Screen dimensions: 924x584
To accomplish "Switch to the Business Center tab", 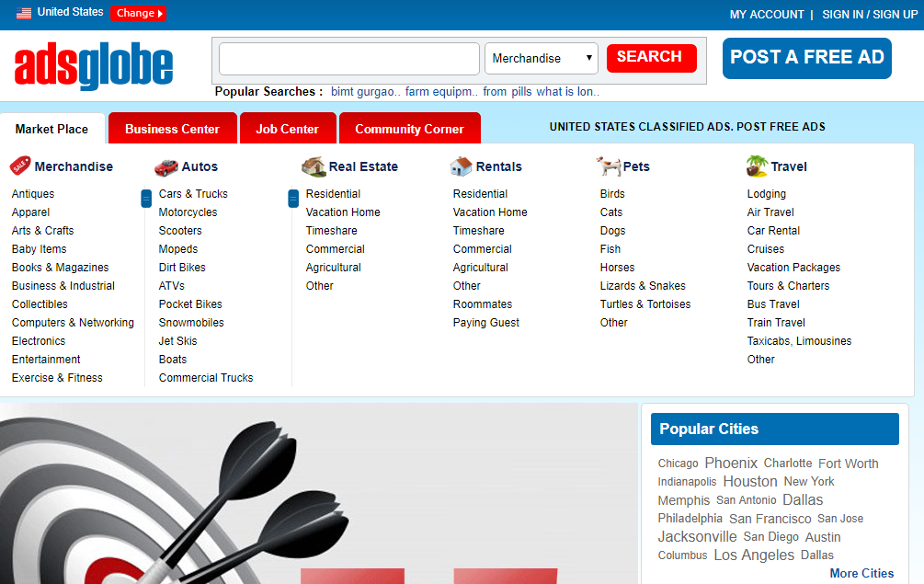I will click(x=172, y=129).
